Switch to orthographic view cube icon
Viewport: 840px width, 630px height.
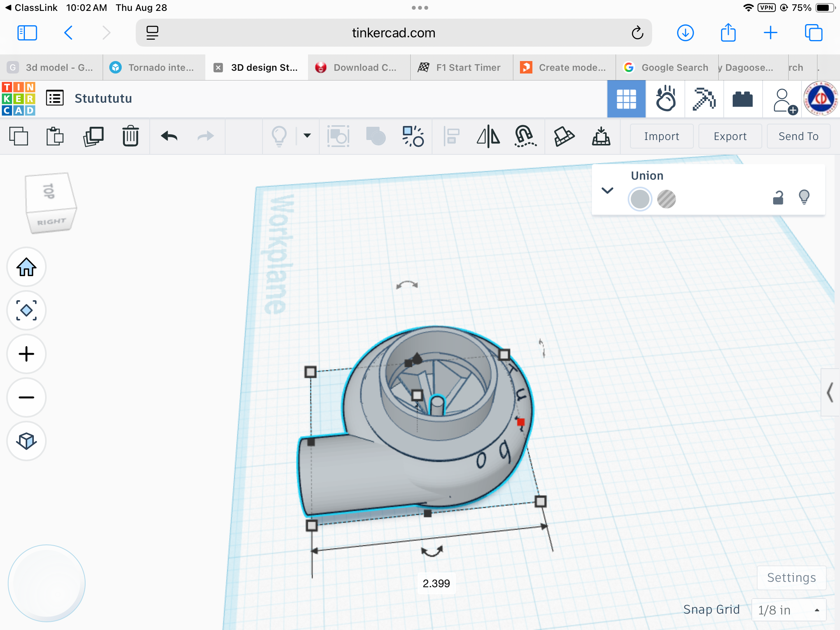coord(26,441)
